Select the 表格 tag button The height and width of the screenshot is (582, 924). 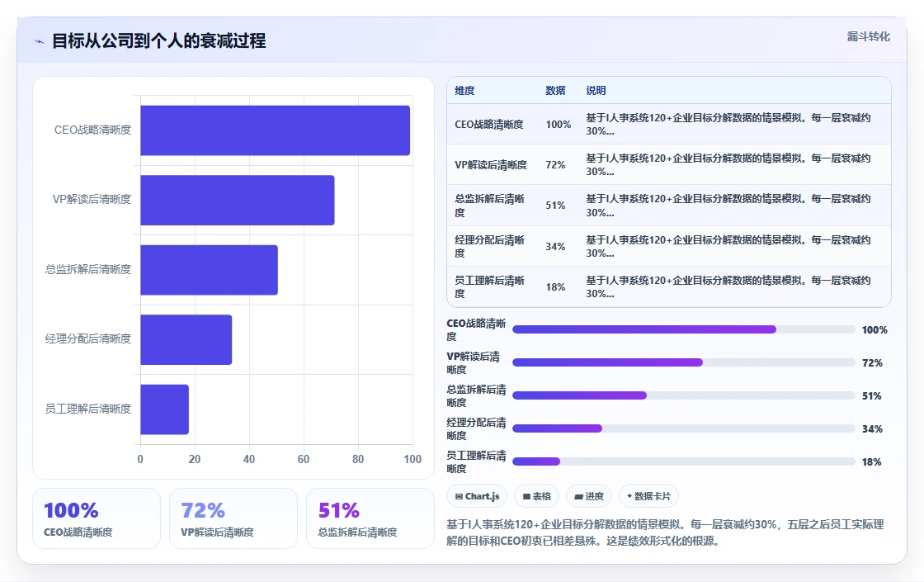click(536, 496)
